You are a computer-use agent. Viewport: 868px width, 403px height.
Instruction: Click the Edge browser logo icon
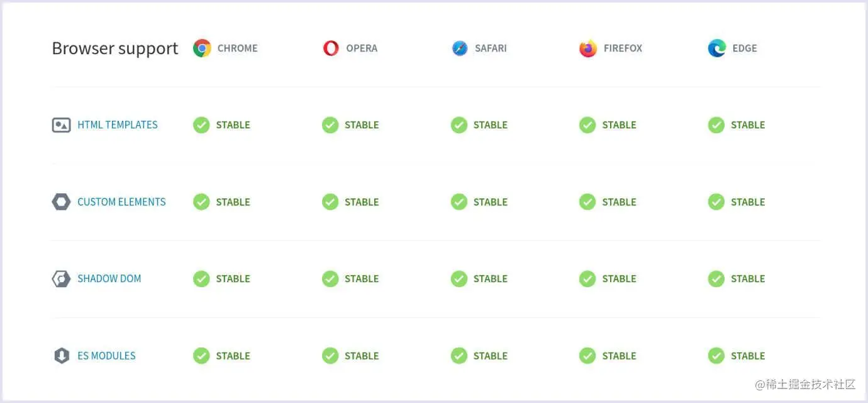[x=717, y=48]
